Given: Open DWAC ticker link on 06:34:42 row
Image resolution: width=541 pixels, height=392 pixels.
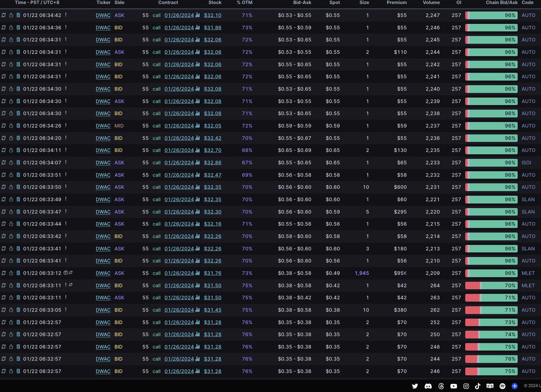Looking at the screenshot, I should pos(103,15).
